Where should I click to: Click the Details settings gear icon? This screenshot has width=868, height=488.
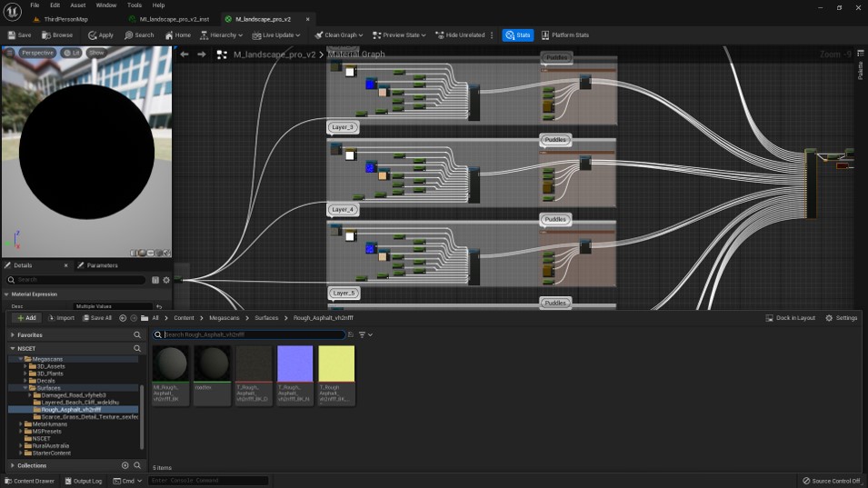[x=166, y=280]
